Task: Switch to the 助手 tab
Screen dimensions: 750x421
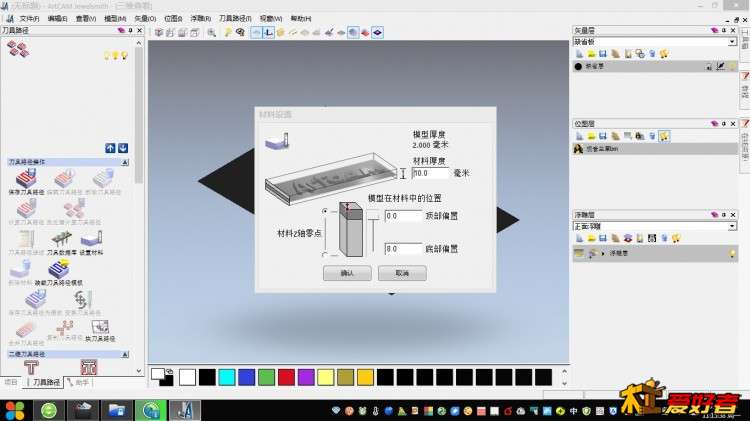Action: click(79, 382)
